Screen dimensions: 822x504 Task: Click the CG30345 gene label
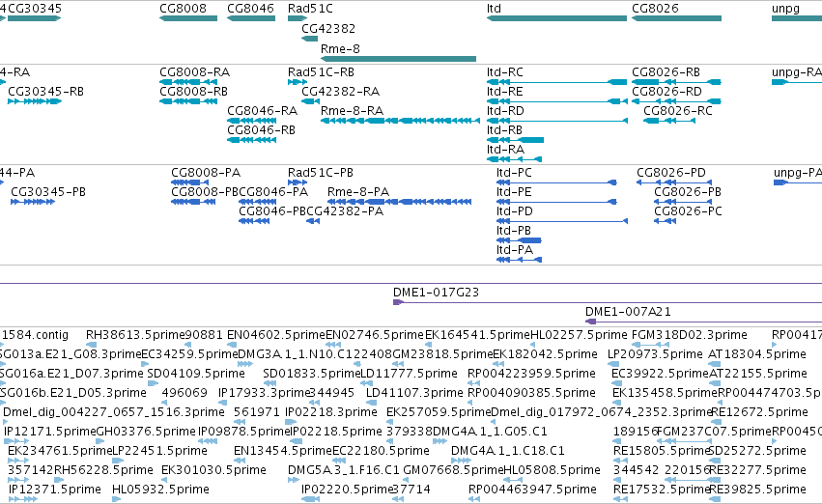[x=35, y=9]
